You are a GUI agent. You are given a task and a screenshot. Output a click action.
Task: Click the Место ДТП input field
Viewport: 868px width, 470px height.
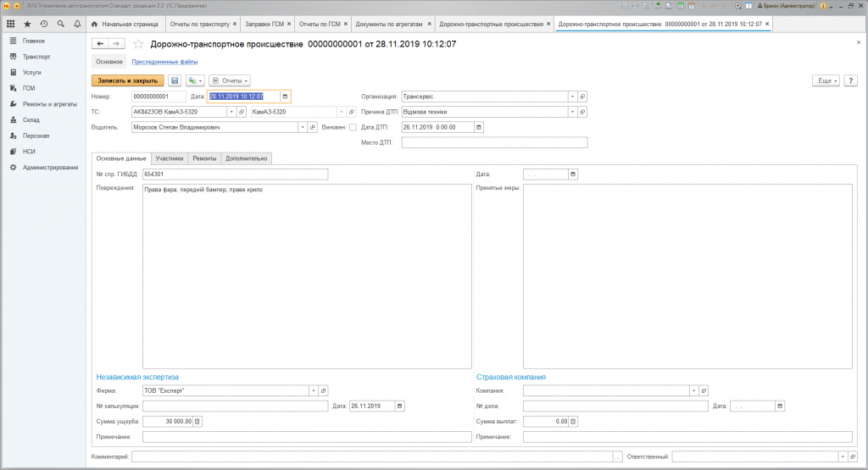point(494,142)
